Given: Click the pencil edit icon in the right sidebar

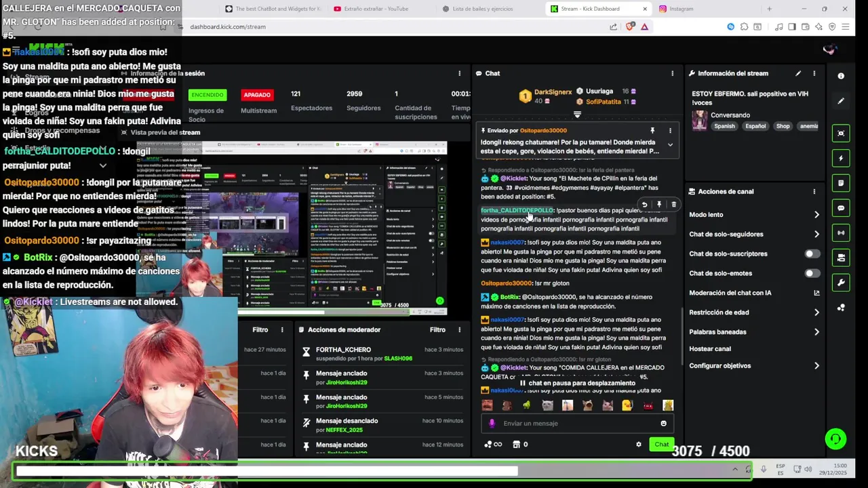Looking at the screenshot, I should tap(841, 101).
